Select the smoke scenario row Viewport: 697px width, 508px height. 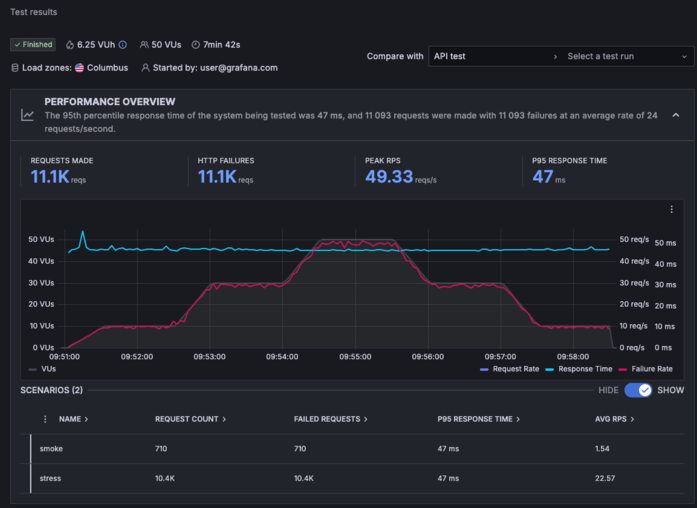352,449
